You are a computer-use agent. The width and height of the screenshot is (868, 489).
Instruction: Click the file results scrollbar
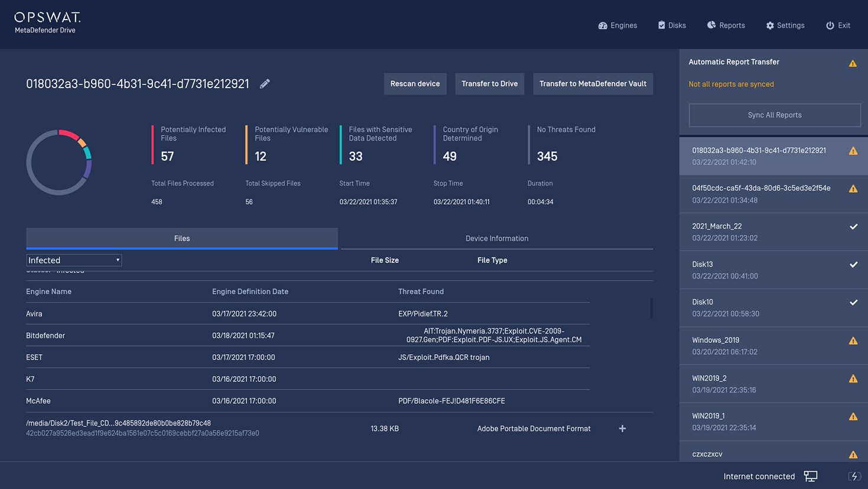pos(652,307)
